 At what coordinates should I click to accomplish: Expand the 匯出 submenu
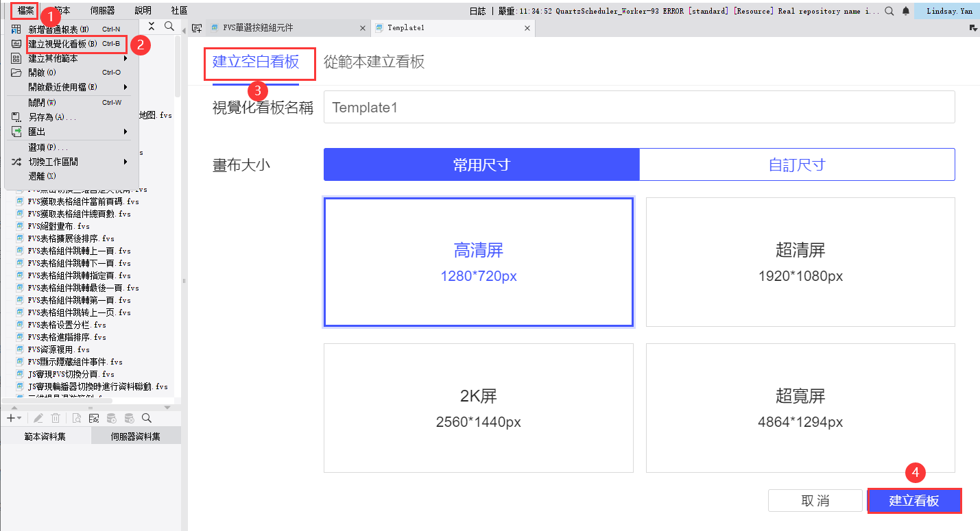click(71, 132)
